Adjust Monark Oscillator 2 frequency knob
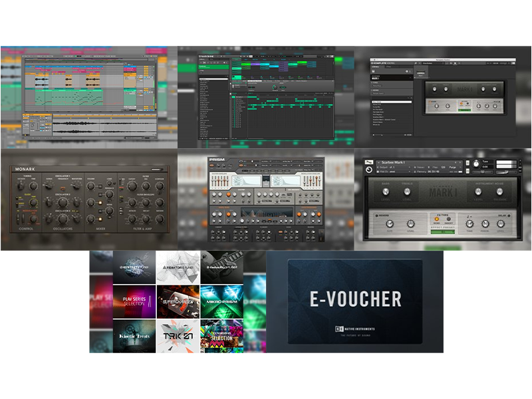The width and height of the screenshot is (532, 399). click(63, 203)
